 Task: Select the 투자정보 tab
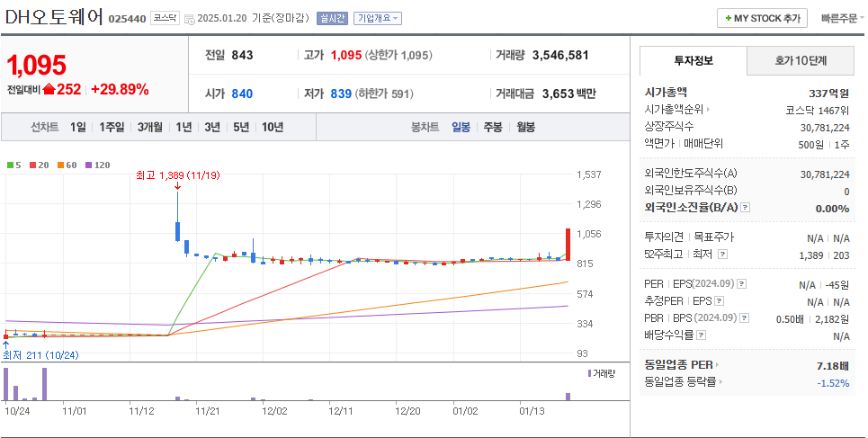[693, 60]
